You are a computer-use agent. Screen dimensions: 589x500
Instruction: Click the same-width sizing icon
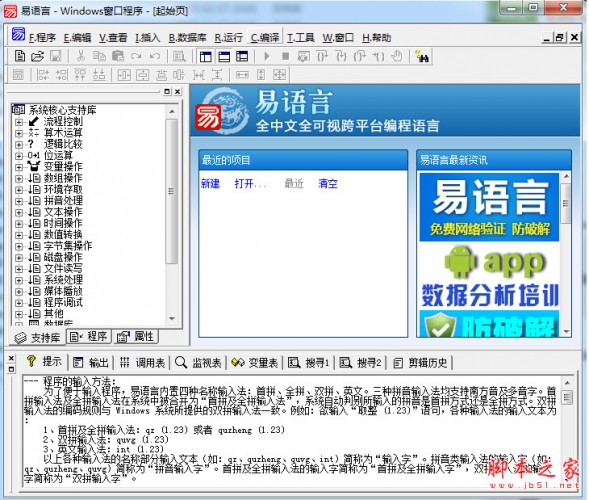click(x=242, y=75)
